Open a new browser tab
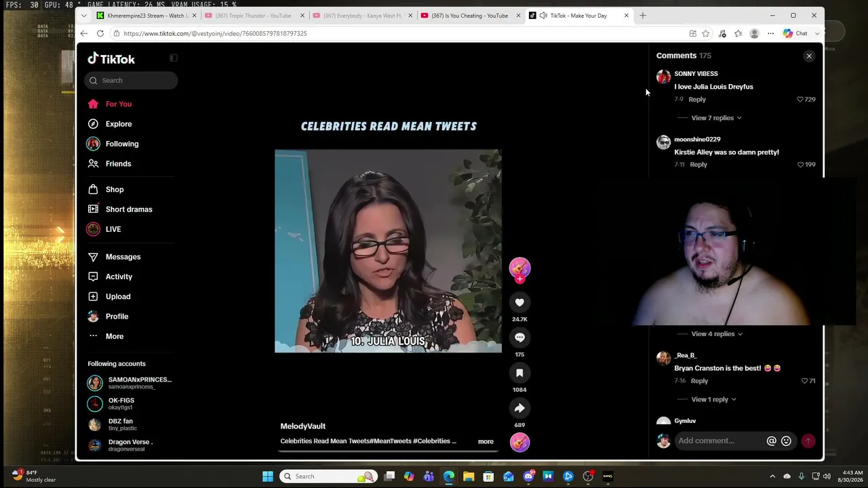 click(x=643, y=16)
